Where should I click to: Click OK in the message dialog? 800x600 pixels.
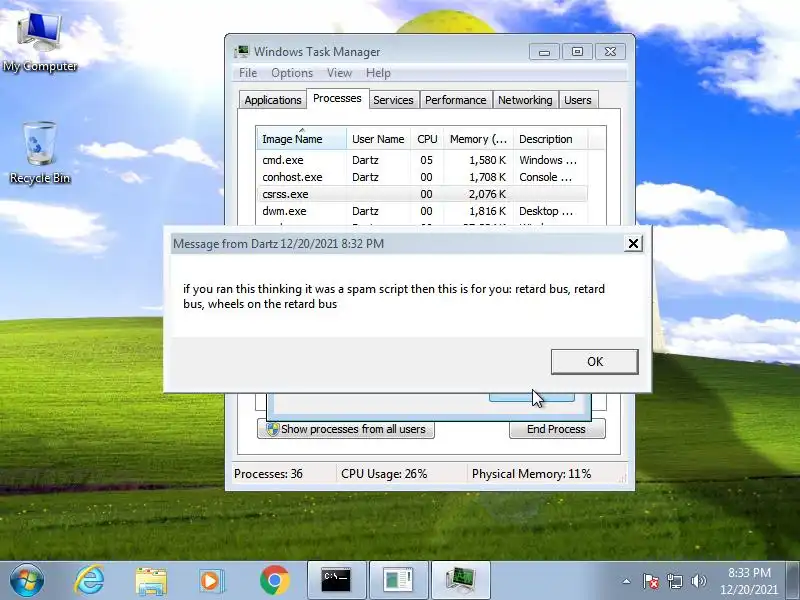pos(594,362)
